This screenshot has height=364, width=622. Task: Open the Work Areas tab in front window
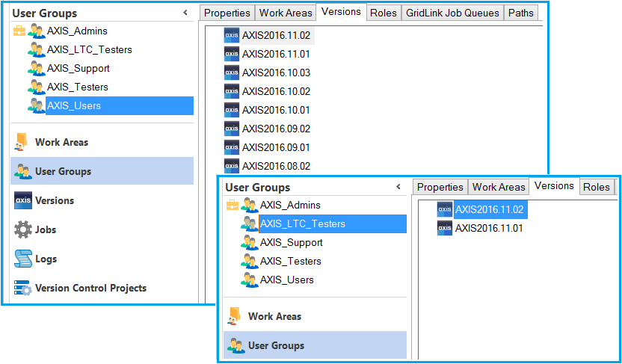pos(499,187)
